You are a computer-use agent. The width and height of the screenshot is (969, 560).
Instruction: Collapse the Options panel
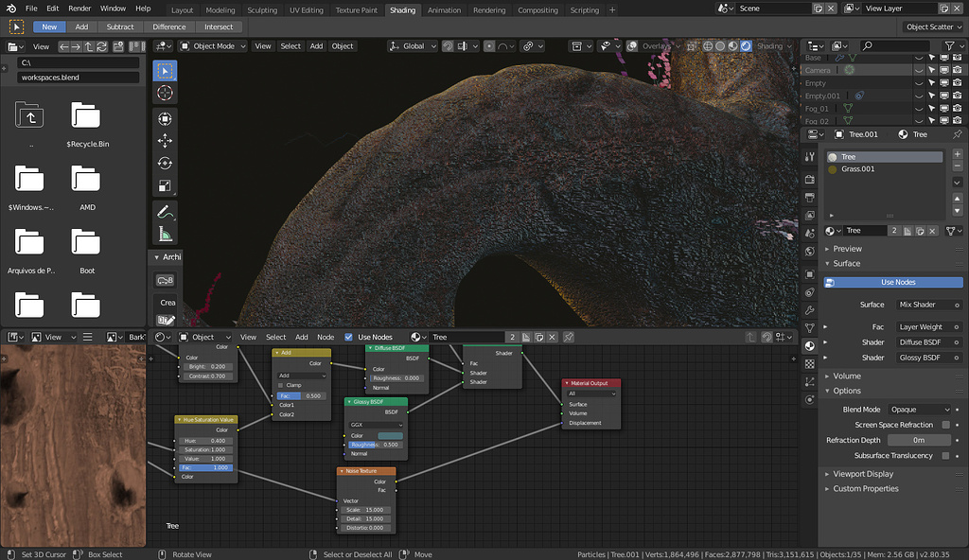847,391
